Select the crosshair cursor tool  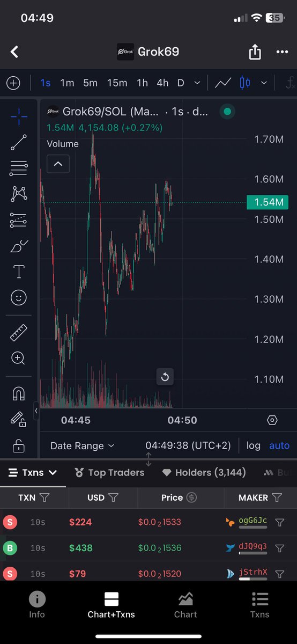click(x=19, y=116)
